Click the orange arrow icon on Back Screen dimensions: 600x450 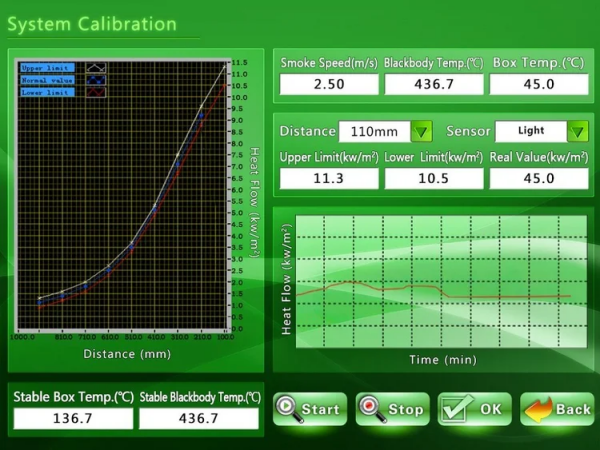(539, 409)
